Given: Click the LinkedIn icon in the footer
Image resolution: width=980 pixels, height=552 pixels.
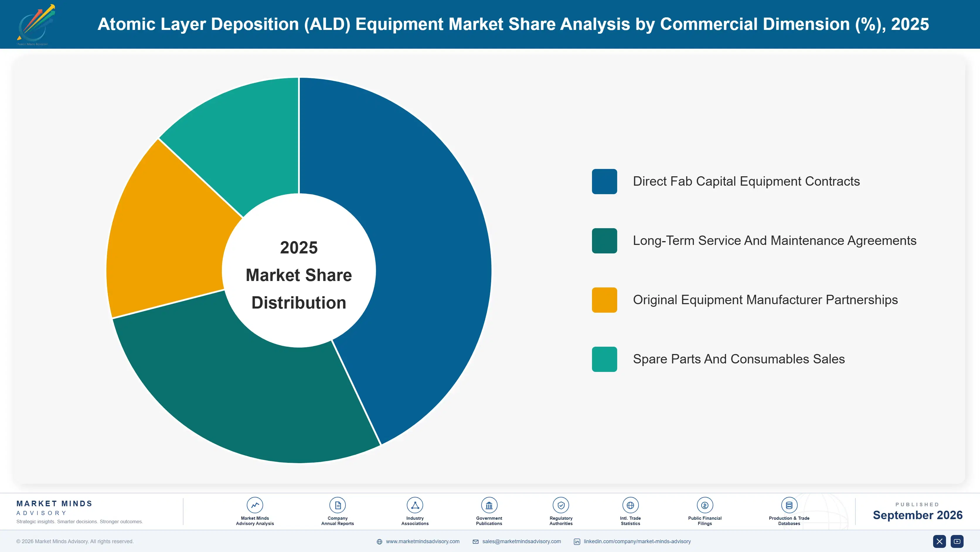Looking at the screenshot, I should tap(577, 542).
